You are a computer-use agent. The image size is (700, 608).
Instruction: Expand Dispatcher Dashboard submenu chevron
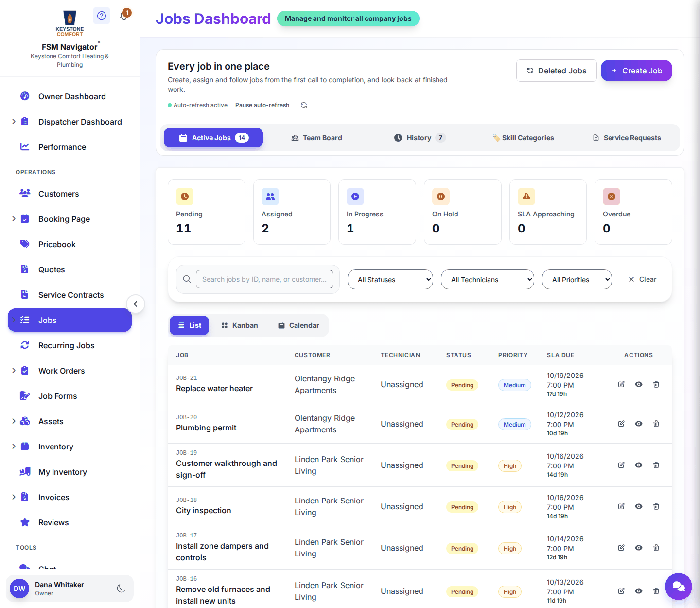[14, 122]
